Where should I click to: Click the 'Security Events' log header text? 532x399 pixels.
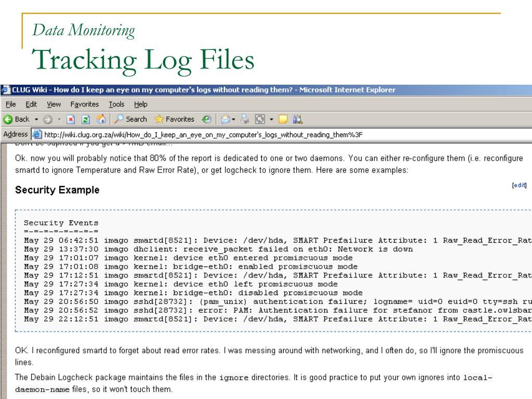click(61, 223)
